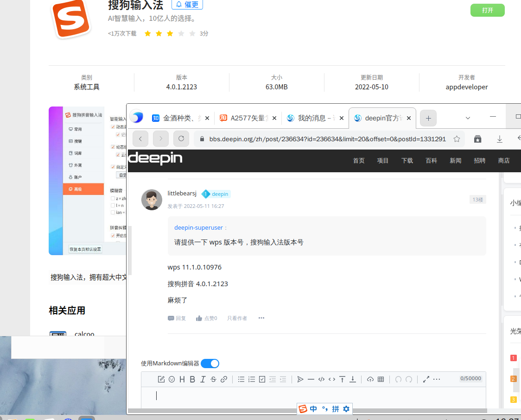Click the Sogou input method app icon in store

(x=71, y=19)
